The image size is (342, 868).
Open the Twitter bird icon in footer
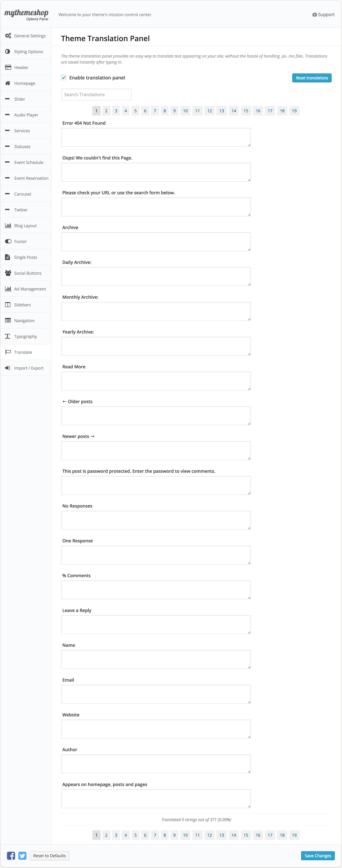click(23, 856)
